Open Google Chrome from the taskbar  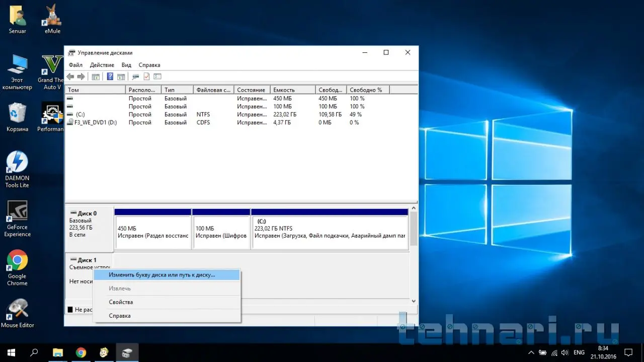click(x=81, y=352)
